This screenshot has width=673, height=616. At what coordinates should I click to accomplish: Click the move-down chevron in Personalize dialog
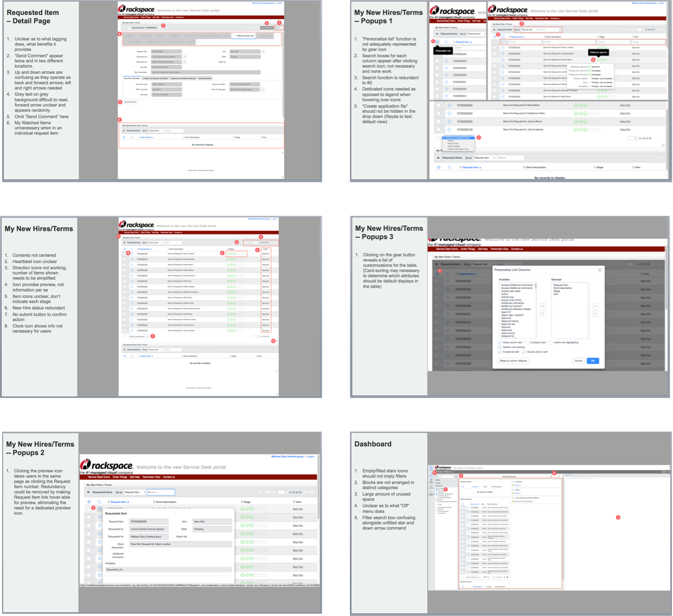(x=595, y=314)
